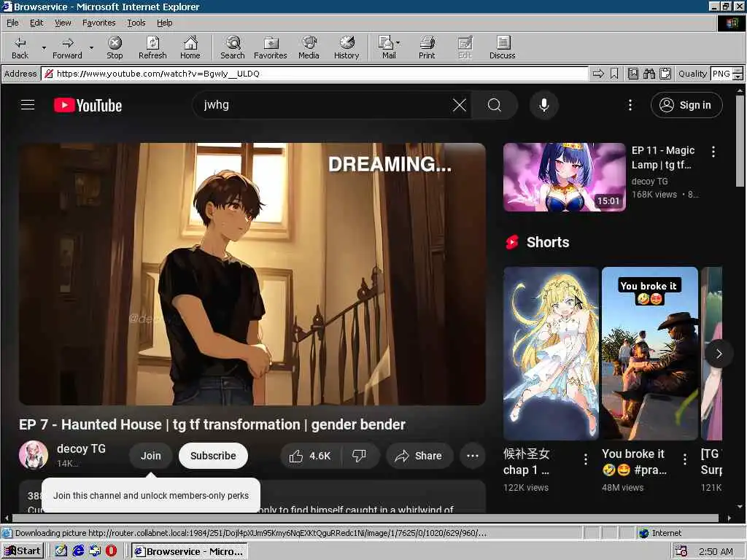Open the 候补圣女 chap 1 short
Viewport: 747px width, 560px height.
coord(551,354)
